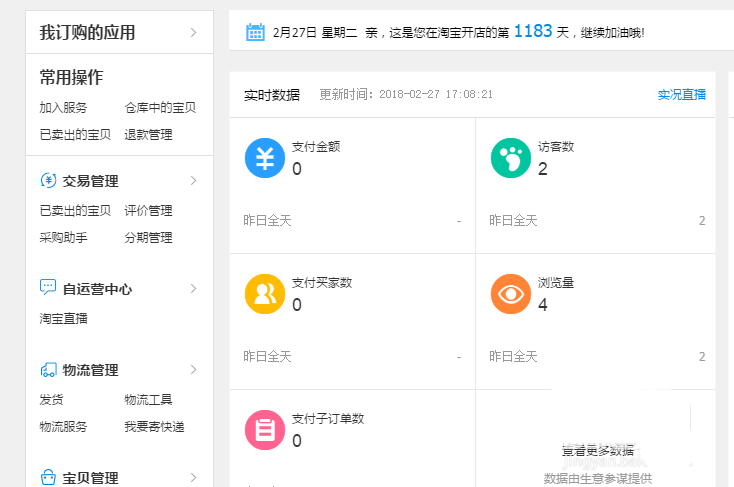Screen dimensions: 734x487
Task: Click the 交易管理 yen circle icon
Action: coord(48,181)
